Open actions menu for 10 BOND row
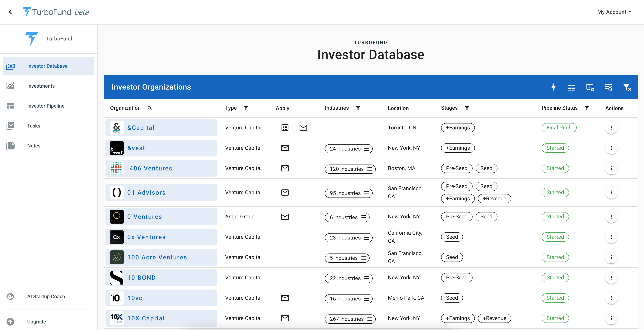 pyautogui.click(x=612, y=278)
